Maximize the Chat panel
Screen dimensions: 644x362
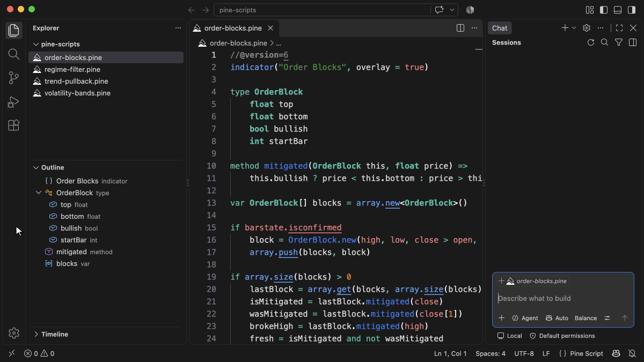point(619,28)
